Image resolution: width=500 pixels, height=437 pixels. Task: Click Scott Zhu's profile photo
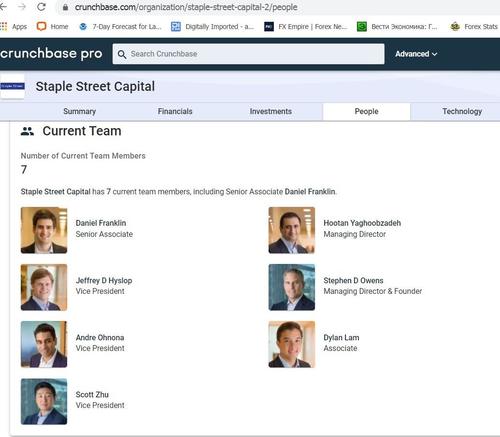(x=44, y=401)
